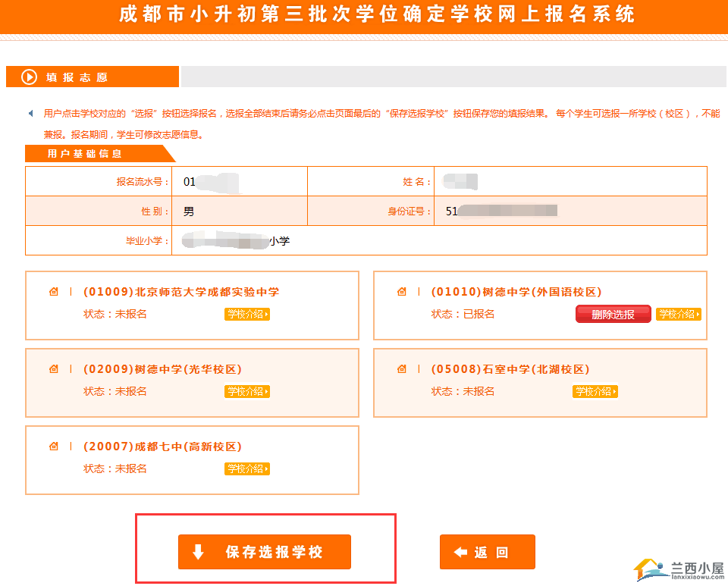Open 学校介绍 for 树德中学(外国语校区)

[679, 315]
